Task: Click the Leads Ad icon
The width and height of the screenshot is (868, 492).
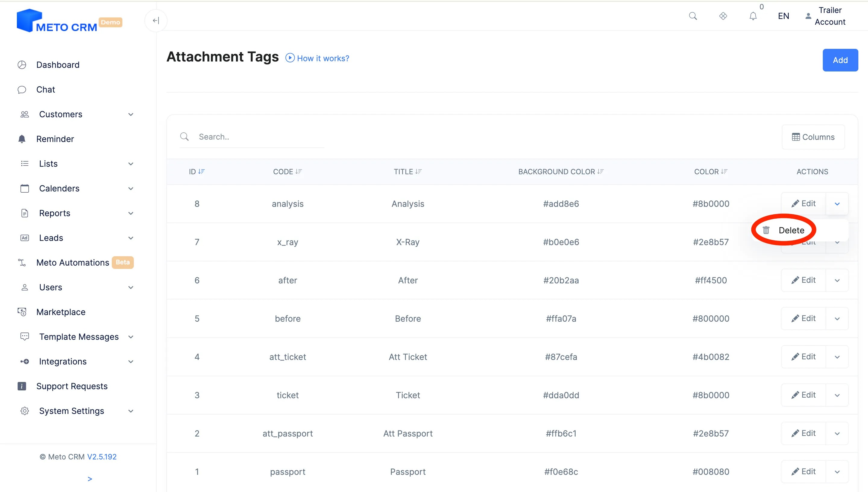Action: tap(25, 238)
